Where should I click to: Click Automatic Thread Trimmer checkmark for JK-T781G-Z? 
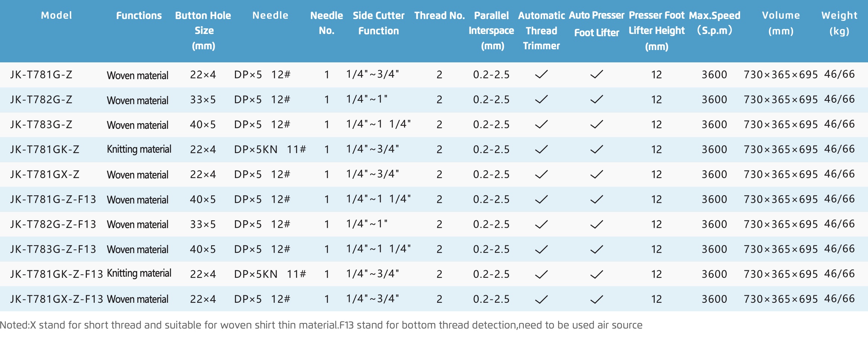(x=541, y=74)
